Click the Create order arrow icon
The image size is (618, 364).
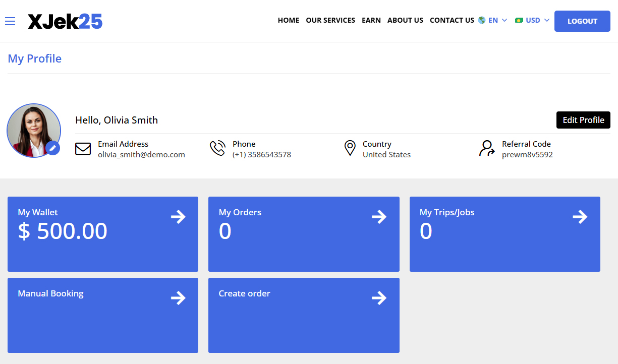tap(379, 298)
